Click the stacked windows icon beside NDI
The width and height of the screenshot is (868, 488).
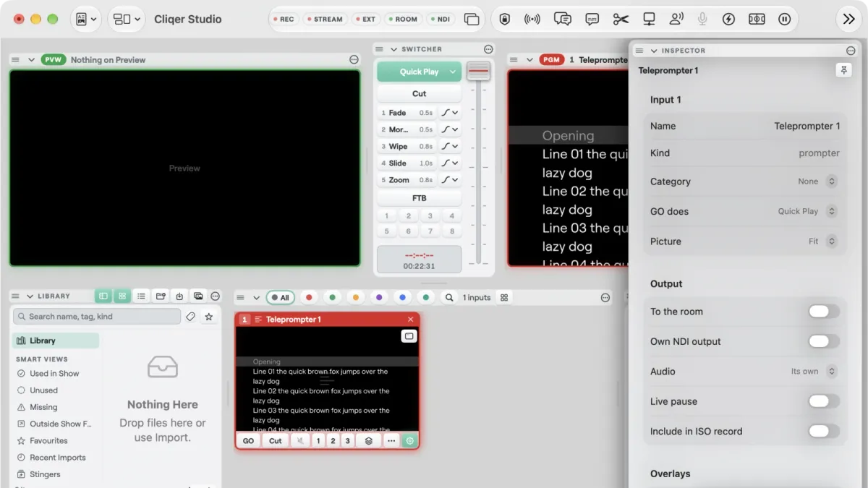tap(472, 20)
